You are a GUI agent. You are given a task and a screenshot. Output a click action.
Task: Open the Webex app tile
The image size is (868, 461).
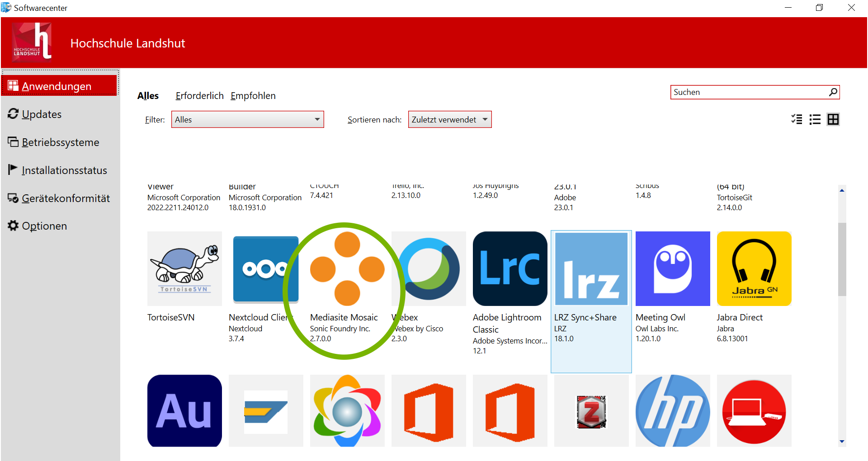(428, 268)
